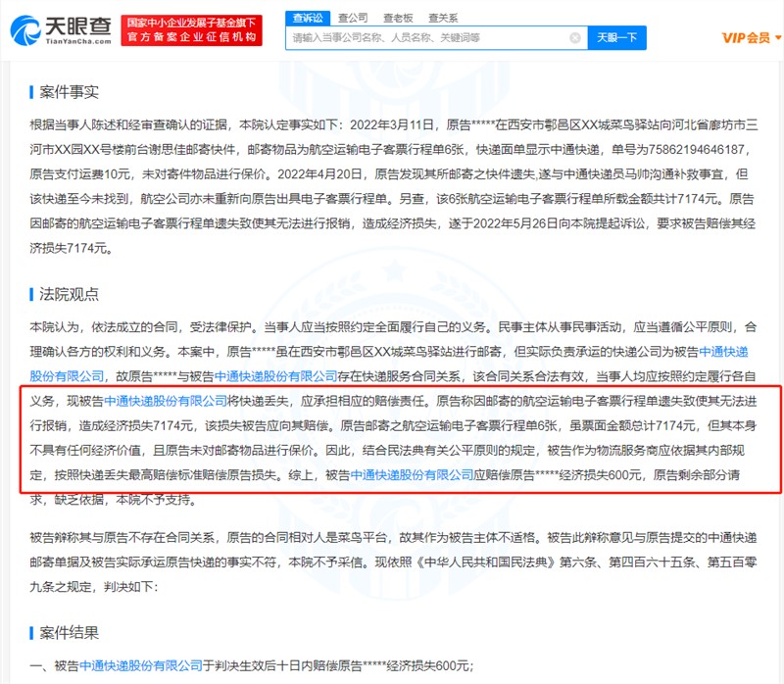The image size is (784, 684).
Task: Click the 天眼一下 search button
Action: pyautogui.click(x=617, y=38)
